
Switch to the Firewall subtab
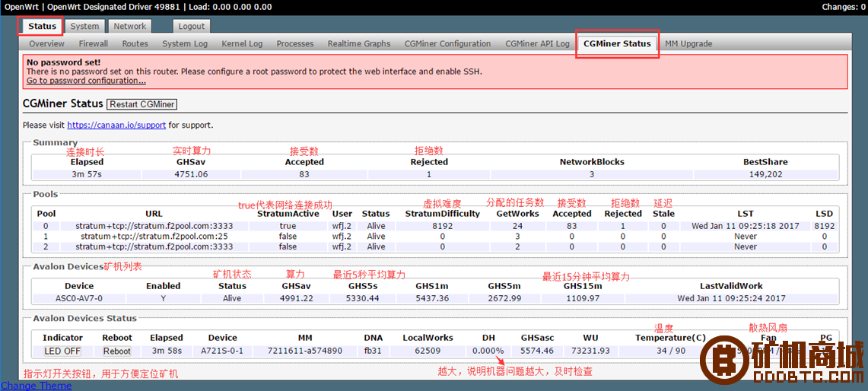pos(93,44)
